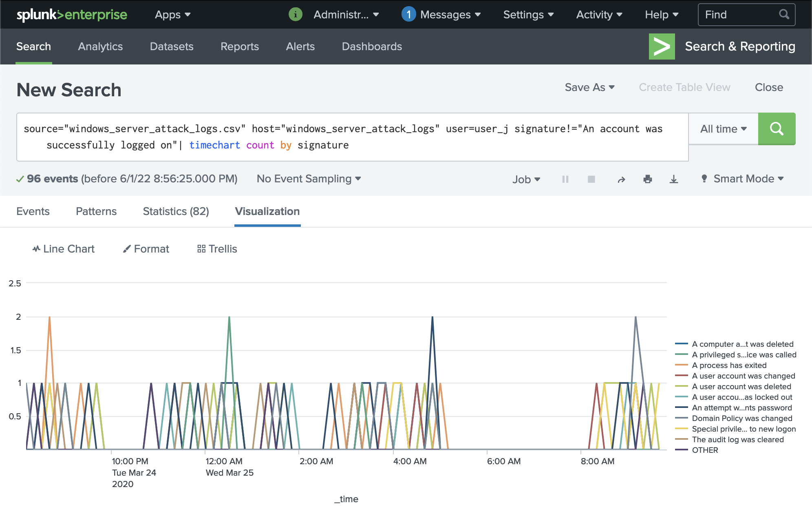Screen dimensions: 812x514
Task: Toggle 'A process has exited' legend series
Action: 729,366
